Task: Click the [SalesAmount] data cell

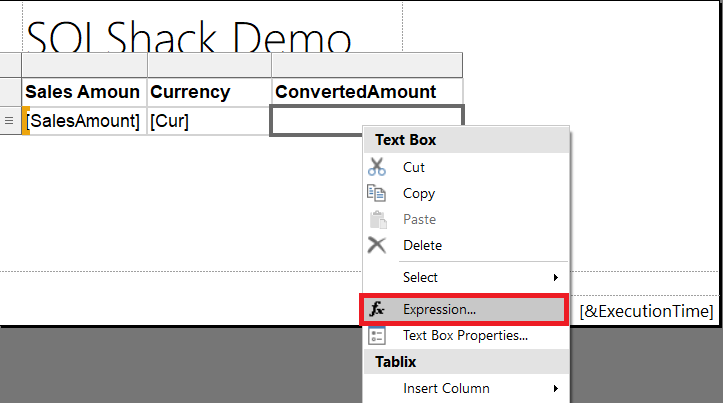Action: (84, 121)
